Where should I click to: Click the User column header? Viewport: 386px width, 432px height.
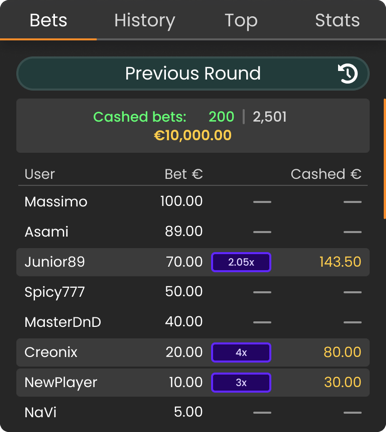click(x=39, y=174)
